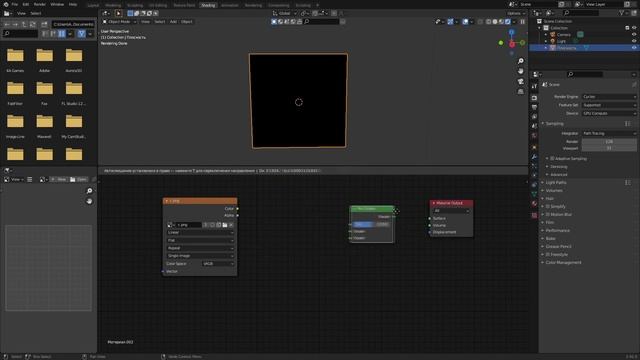Go back in the file browser
The width and height of the screenshot is (640, 360).
point(7,24)
